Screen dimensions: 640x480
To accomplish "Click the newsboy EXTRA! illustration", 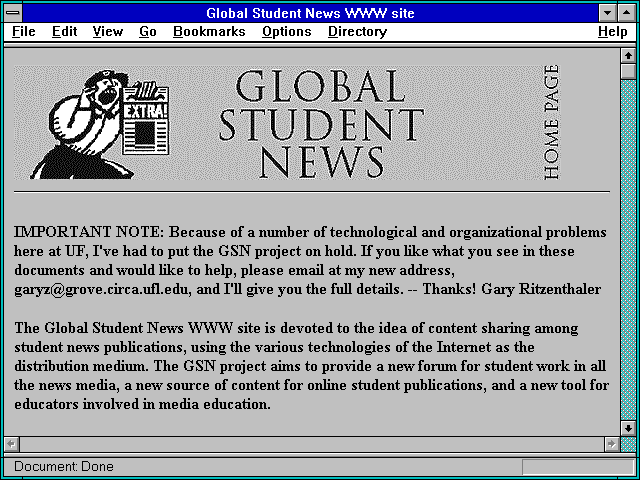I will tap(100, 124).
